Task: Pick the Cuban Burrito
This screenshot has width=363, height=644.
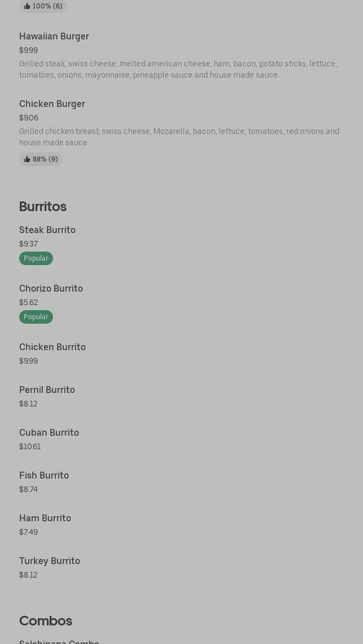Action: [49, 433]
